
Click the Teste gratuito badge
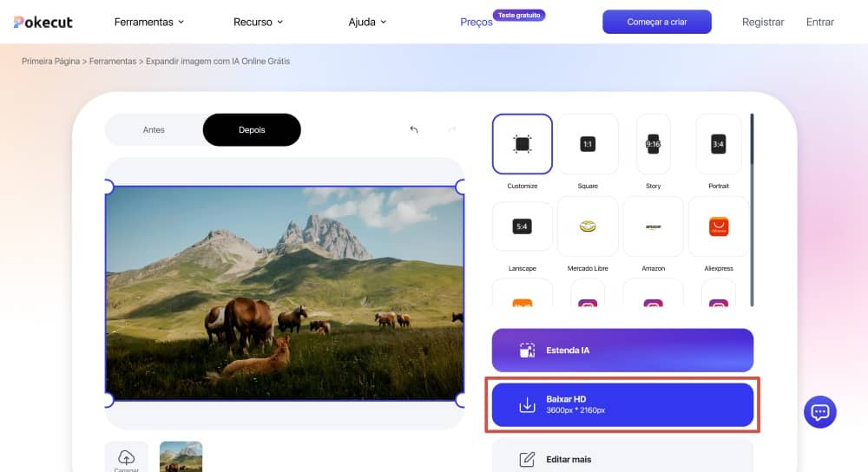[x=519, y=16]
